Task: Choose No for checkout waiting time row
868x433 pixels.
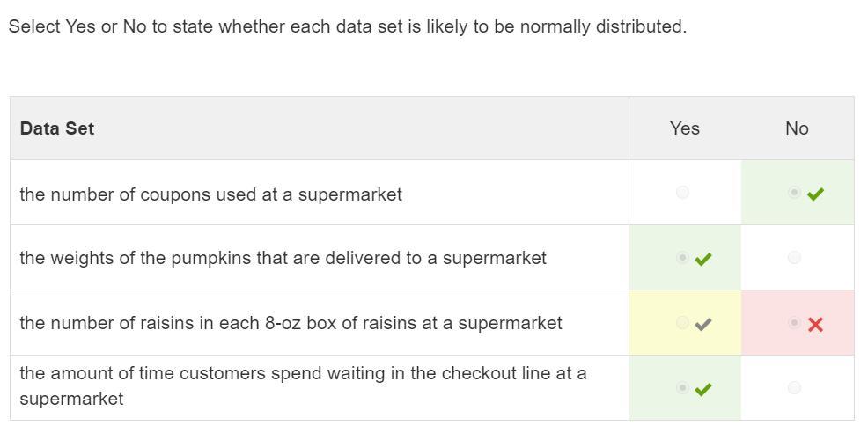Action: (794, 387)
